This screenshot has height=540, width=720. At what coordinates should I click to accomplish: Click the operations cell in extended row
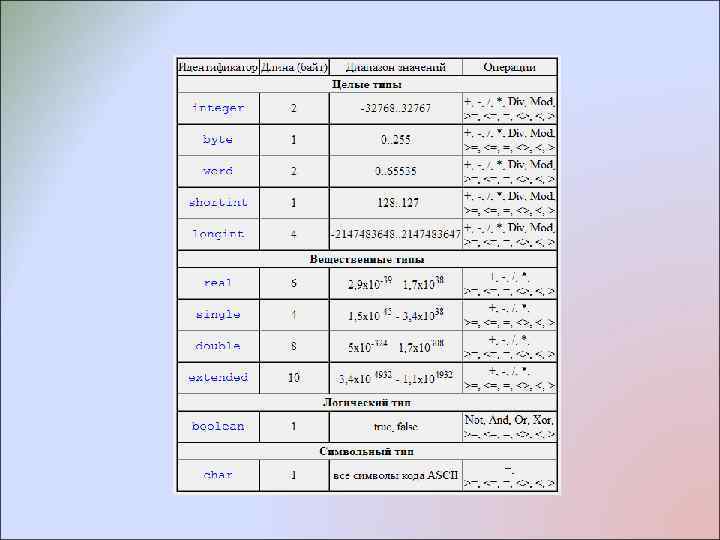(x=509, y=378)
